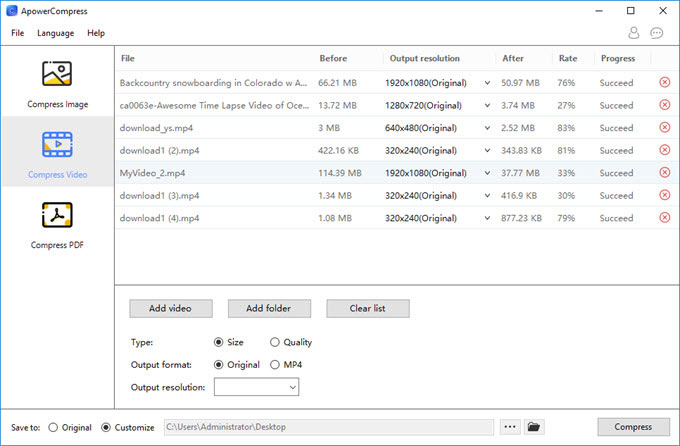Remove MyVideo_2.mp4 from the list

click(x=664, y=172)
